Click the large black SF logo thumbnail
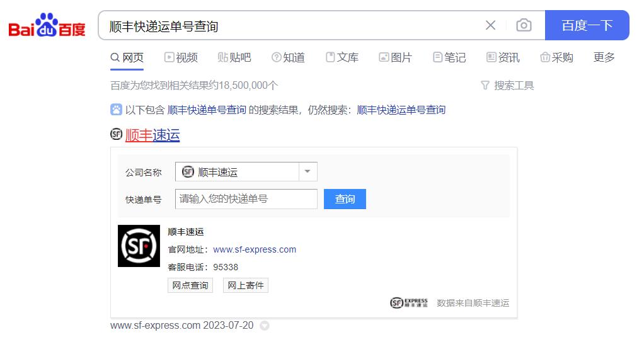This screenshot has height=342, width=644. pos(139,246)
